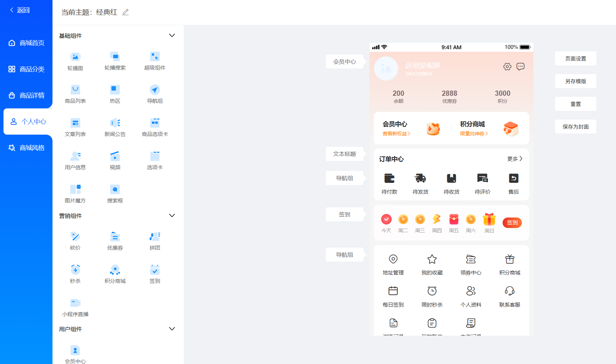The height and width of the screenshot is (364, 616).
Task: Click the 待付款 wallet icon
Action: (389, 178)
